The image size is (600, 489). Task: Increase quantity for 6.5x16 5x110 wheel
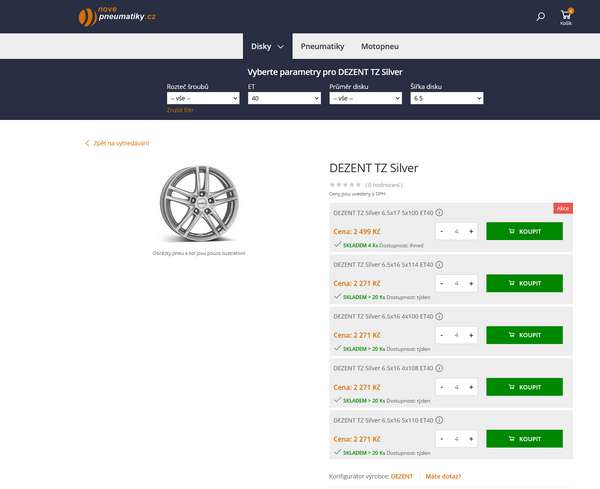coord(471,439)
